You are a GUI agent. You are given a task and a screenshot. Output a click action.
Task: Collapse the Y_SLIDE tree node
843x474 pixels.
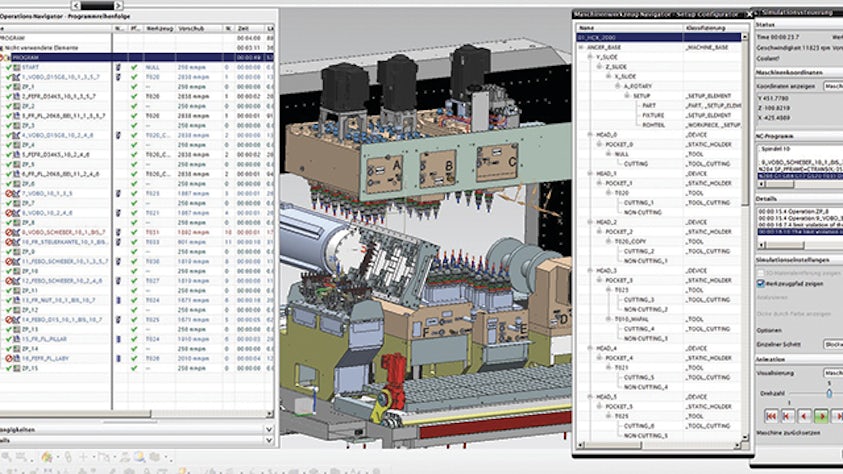[590, 57]
